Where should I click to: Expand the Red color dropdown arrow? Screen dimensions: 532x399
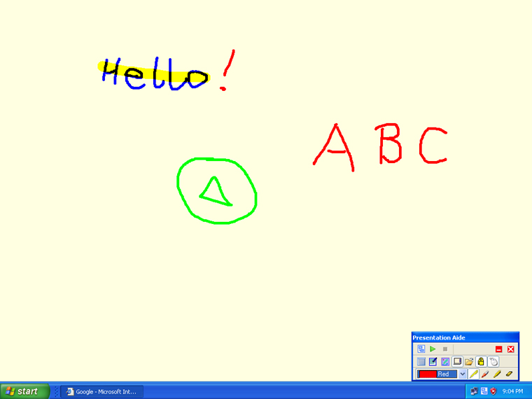(462, 374)
